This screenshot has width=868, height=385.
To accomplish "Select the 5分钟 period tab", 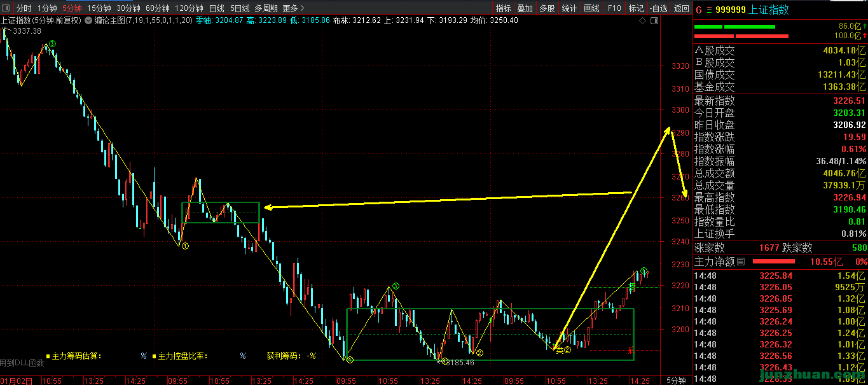I will click(x=72, y=8).
